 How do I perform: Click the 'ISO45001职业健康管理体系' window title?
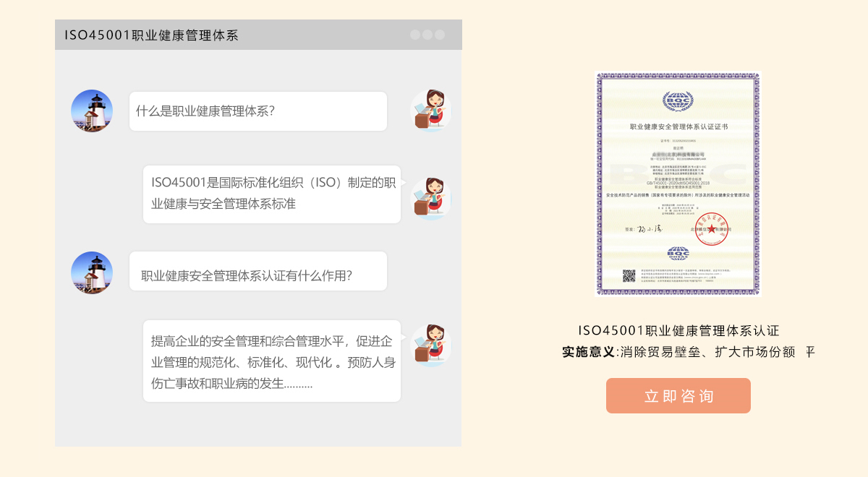tap(151, 35)
